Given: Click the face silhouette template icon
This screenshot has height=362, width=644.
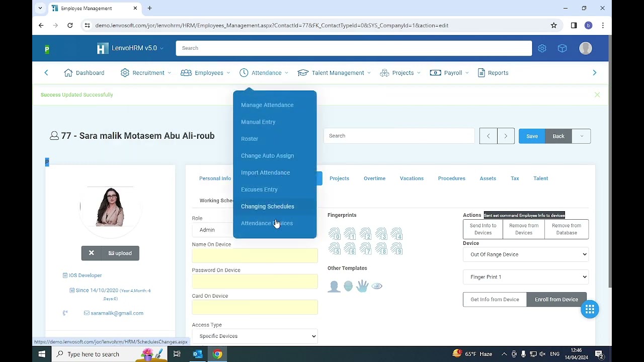Looking at the screenshot, I should tap(334, 286).
